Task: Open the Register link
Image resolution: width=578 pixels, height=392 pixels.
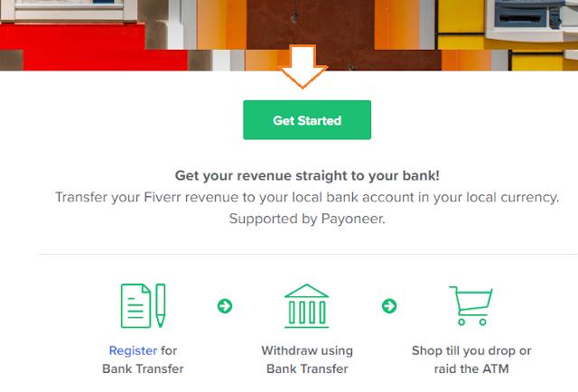Action: click(133, 350)
